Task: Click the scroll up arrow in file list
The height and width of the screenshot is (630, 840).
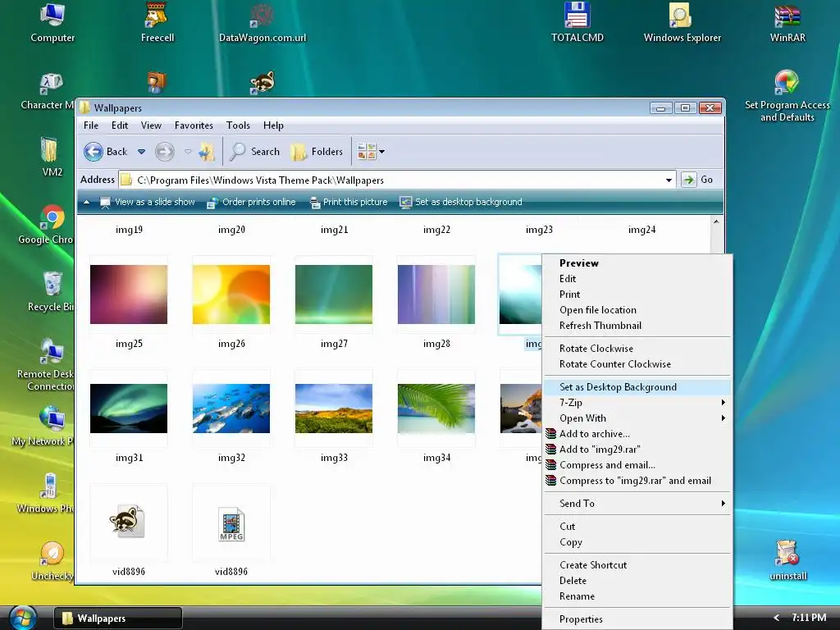Action: [716, 221]
